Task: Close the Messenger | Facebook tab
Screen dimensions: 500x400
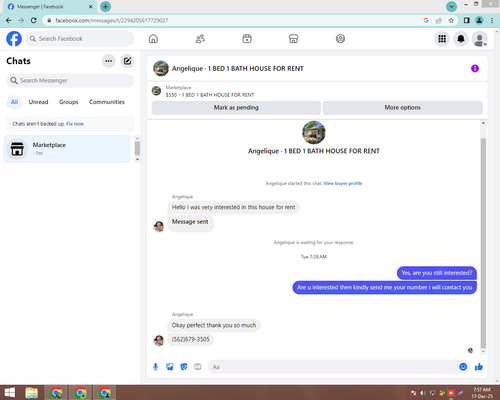Action: pos(90,7)
